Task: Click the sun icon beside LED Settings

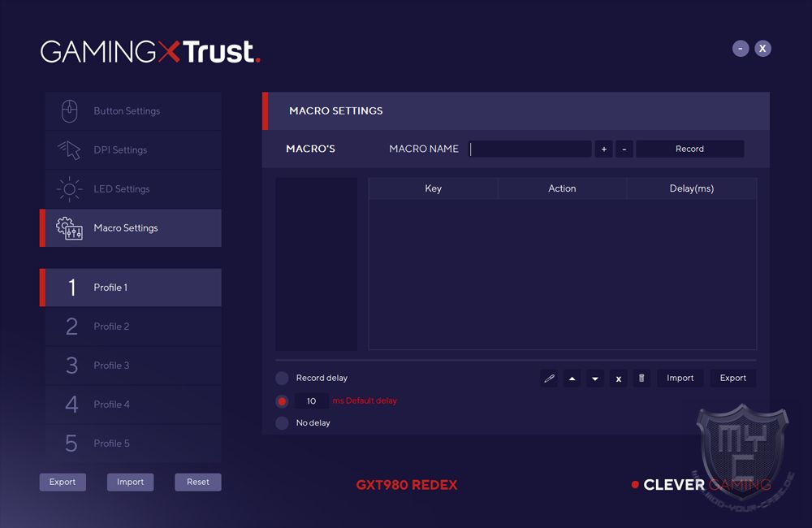Action: pyautogui.click(x=69, y=189)
